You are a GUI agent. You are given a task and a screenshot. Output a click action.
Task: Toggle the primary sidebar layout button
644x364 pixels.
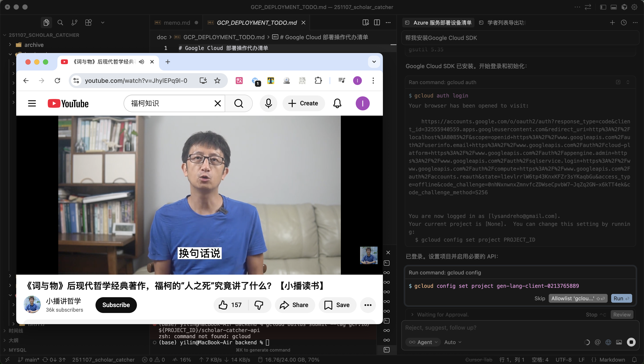click(603, 7)
